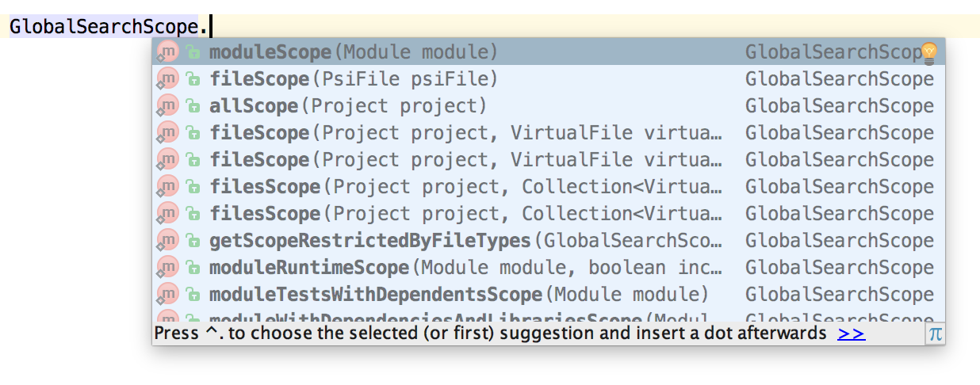Screen dimensions: 980x385
Task: Pick getScopeRestrictedByFileTypes completion item
Action: point(548,241)
